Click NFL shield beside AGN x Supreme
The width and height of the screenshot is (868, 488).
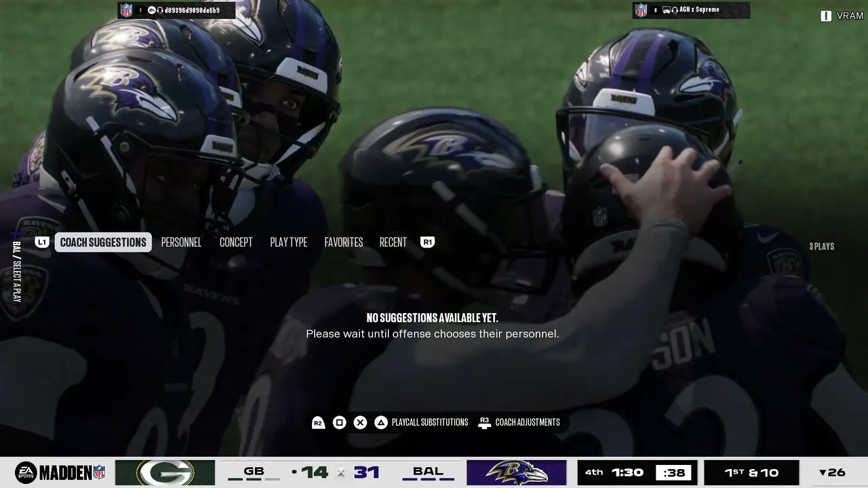(x=642, y=10)
